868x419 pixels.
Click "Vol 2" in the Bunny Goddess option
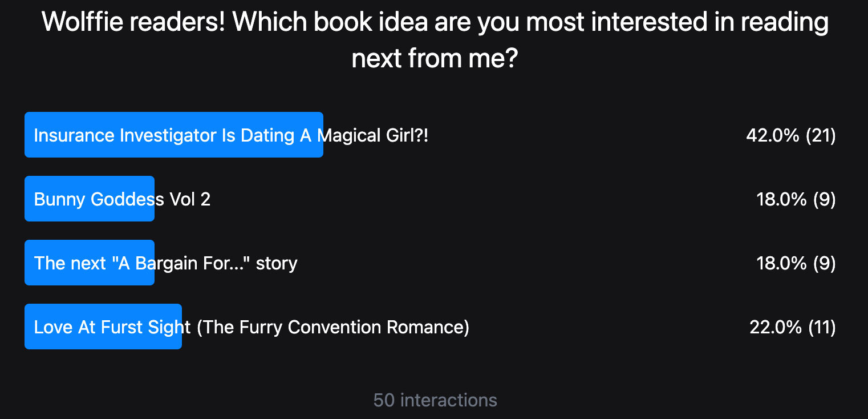click(x=190, y=199)
